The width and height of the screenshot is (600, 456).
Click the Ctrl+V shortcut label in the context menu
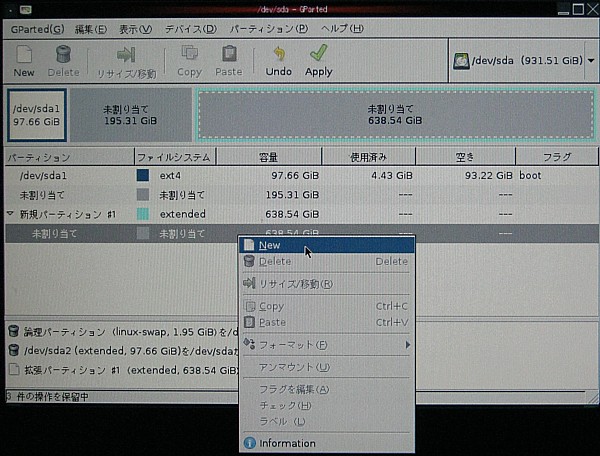392,322
